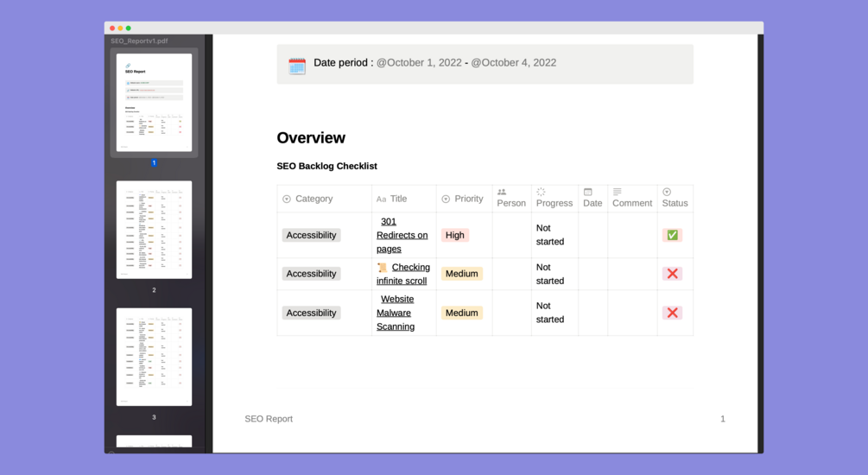
Task: Click Medium priority tag for Checking infinite scroll
Action: [x=462, y=274]
